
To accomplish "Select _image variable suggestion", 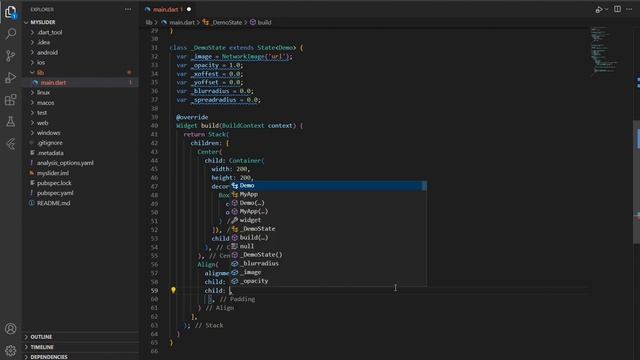I will point(327,272).
